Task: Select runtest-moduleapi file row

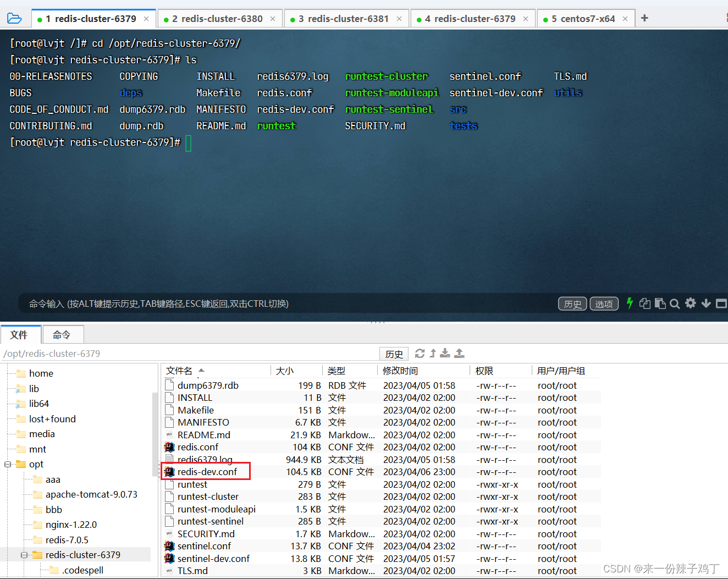Action: [382, 509]
